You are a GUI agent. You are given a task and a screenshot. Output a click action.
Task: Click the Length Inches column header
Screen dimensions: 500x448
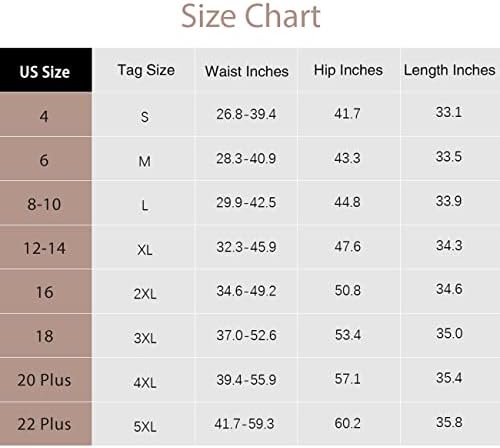coord(449,71)
